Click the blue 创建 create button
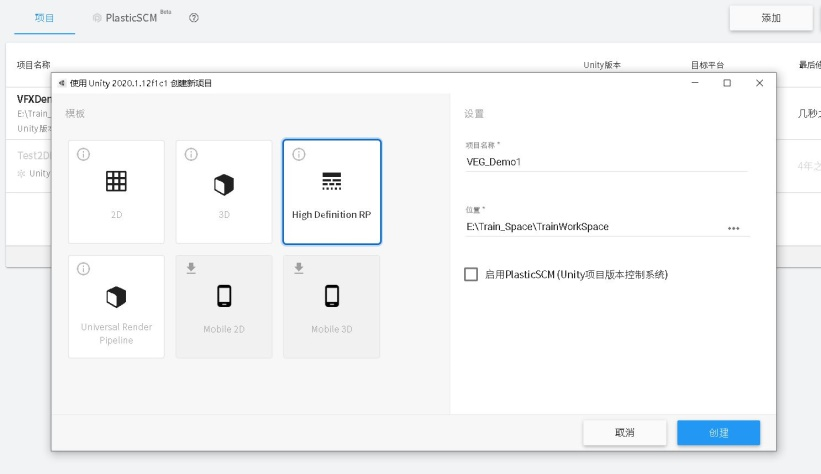Image resolution: width=821 pixels, height=474 pixels. click(718, 433)
